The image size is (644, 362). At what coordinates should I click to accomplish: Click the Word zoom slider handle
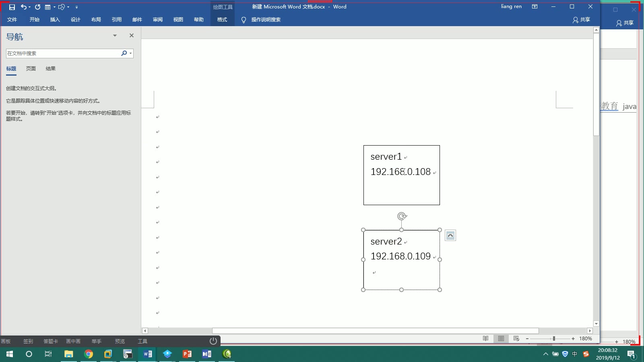coord(554,339)
